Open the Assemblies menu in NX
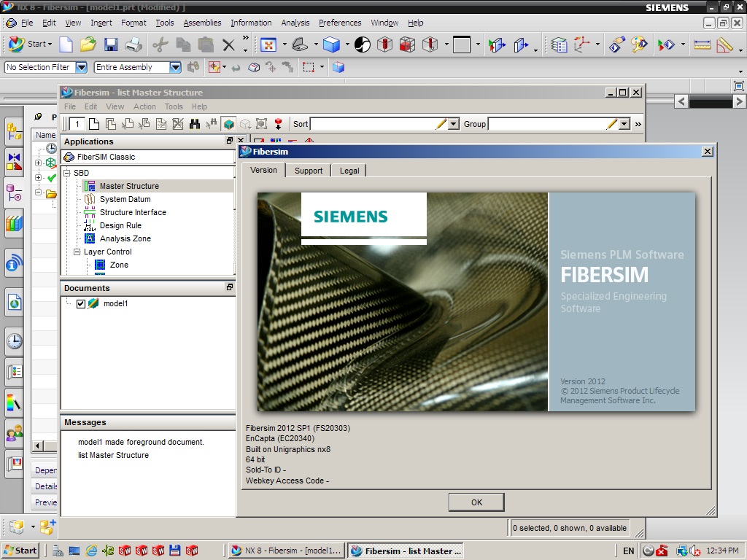 click(x=202, y=23)
